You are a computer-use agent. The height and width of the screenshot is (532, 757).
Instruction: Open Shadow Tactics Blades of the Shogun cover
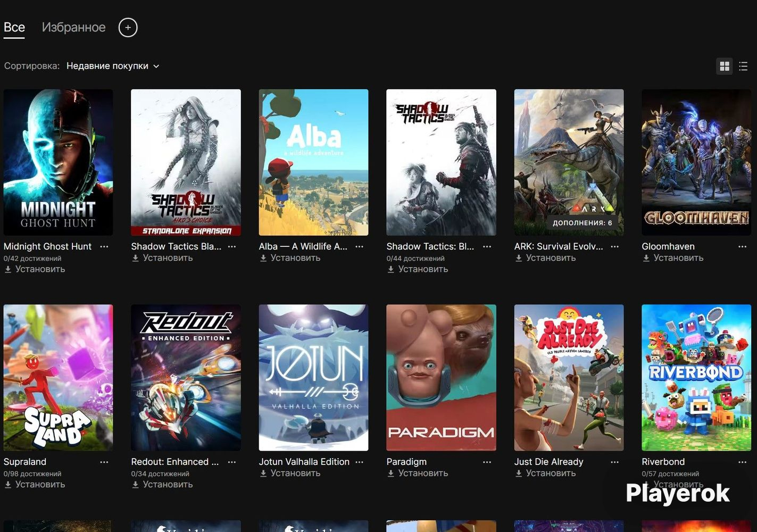(441, 162)
